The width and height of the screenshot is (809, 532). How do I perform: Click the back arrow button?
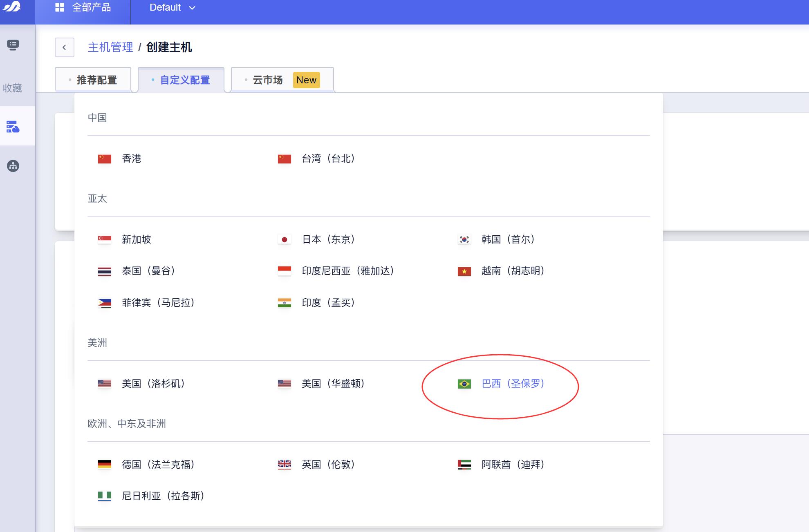pyautogui.click(x=64, y=47)
